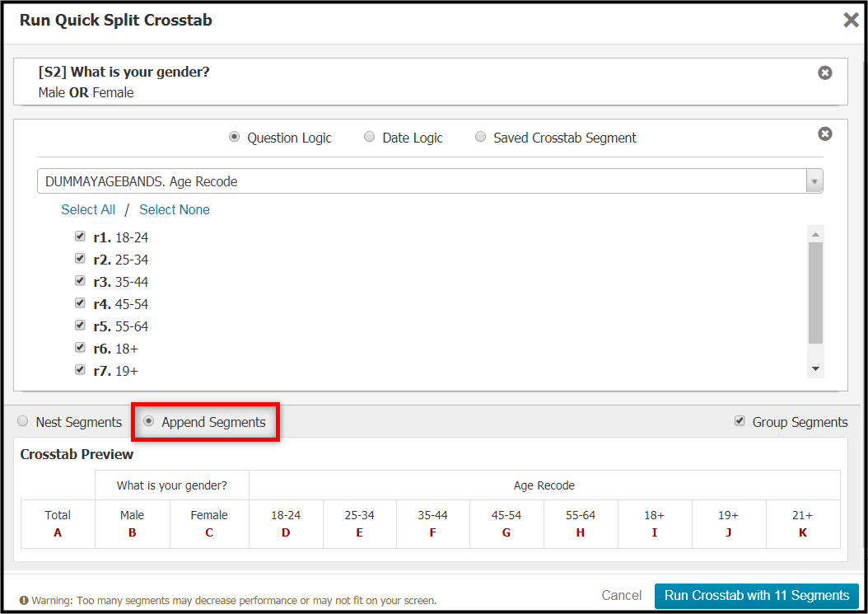Click the "[S2] What is your gender?" title
868x614 pixels.
tap(124, 72)
